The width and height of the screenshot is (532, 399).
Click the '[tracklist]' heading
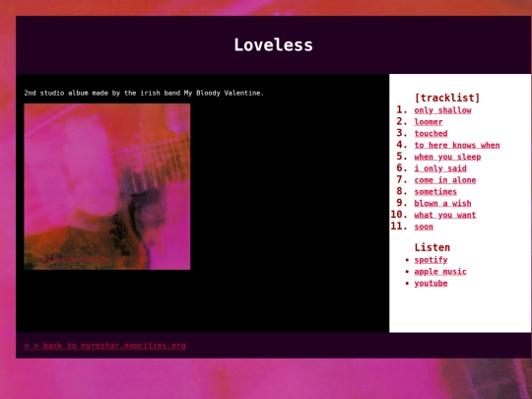click(x=447, y=98)
